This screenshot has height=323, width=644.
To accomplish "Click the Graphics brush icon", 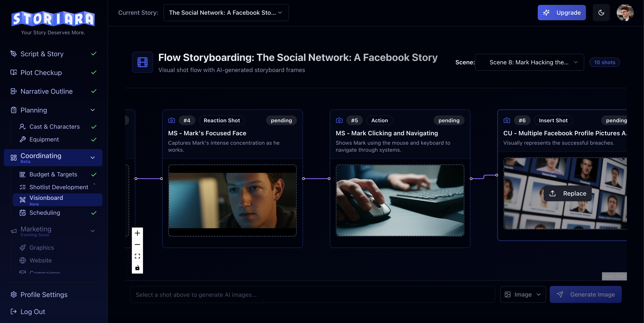I will point(22,248).
